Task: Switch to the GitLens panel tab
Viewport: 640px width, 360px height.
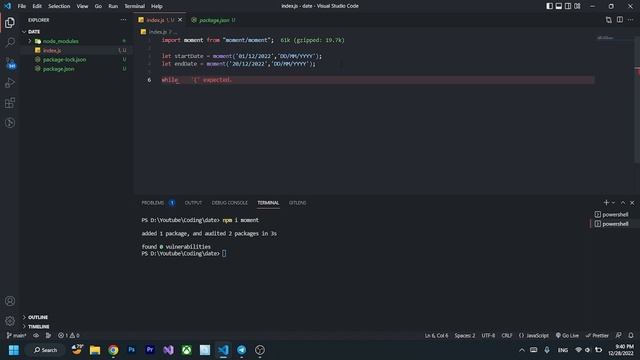Action: 297,202
